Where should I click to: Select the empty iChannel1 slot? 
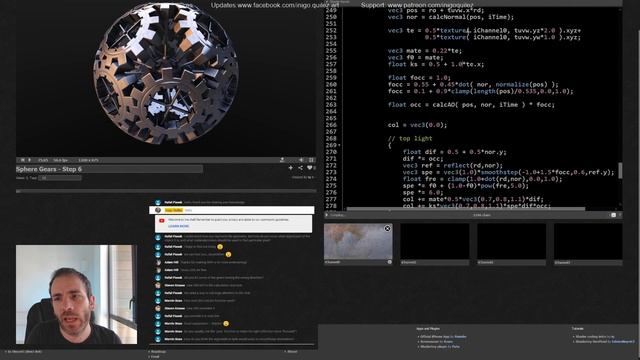pyautogui.click(x=435, y=241)
